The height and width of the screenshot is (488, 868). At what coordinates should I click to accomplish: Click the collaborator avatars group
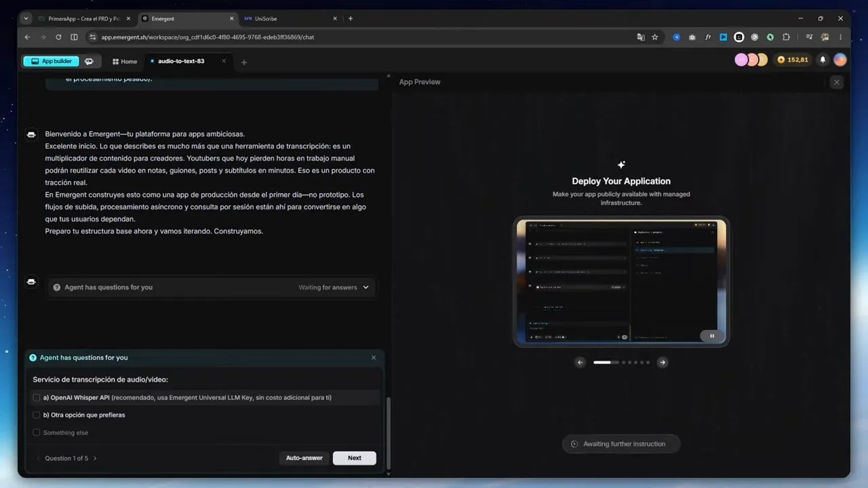tap(751, 60)
